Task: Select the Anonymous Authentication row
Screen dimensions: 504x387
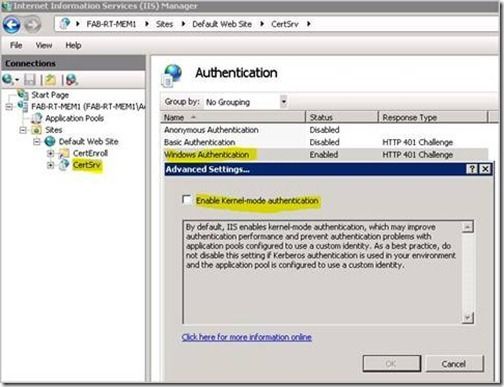Action: [x=324, y=130]
